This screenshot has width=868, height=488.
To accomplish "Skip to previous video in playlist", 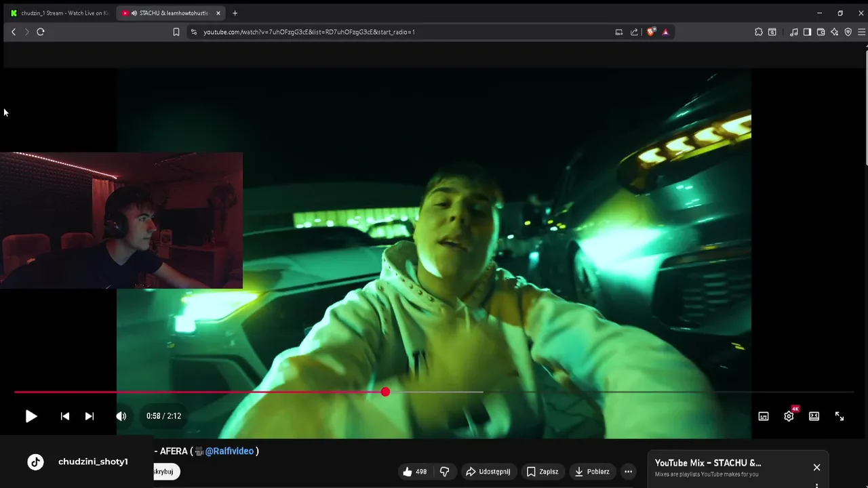I will 65,416.
